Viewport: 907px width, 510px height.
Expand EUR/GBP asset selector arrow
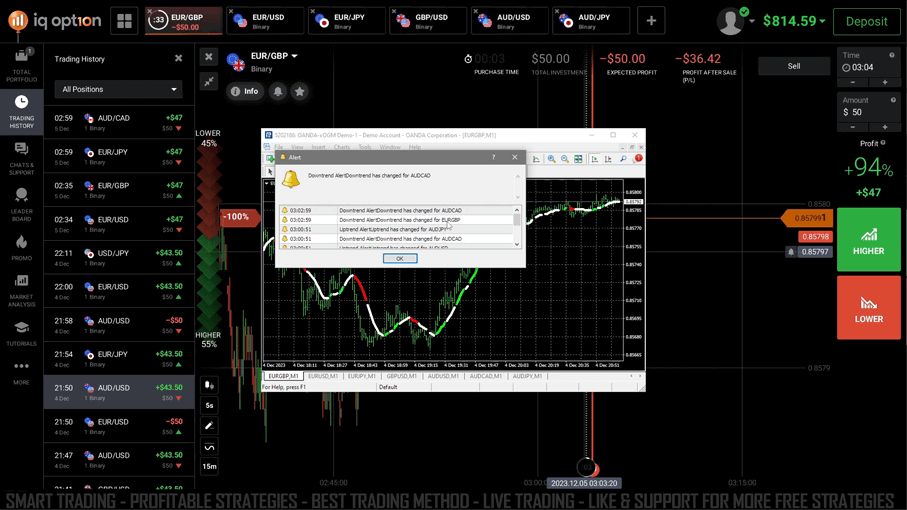pyautogui.click(x=294, y=56)
